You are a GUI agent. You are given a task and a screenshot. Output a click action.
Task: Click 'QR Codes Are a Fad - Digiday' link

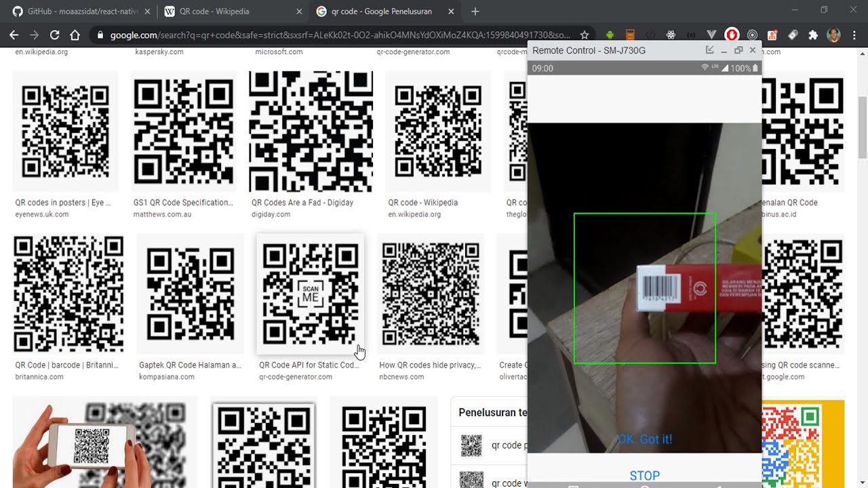(x=302, y=203)
